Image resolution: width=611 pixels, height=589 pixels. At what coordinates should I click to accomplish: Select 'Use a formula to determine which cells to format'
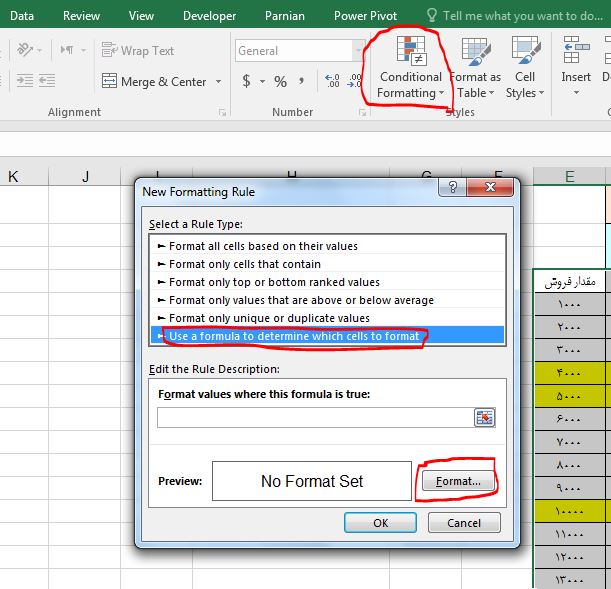pos(327,336)
